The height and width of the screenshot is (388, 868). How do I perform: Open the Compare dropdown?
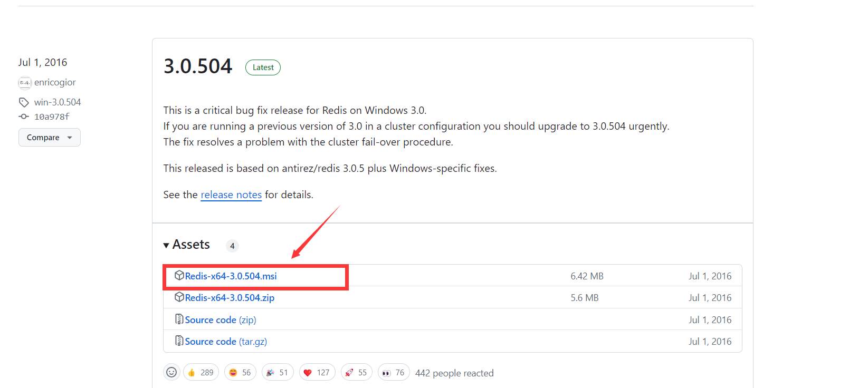point(49,138)
